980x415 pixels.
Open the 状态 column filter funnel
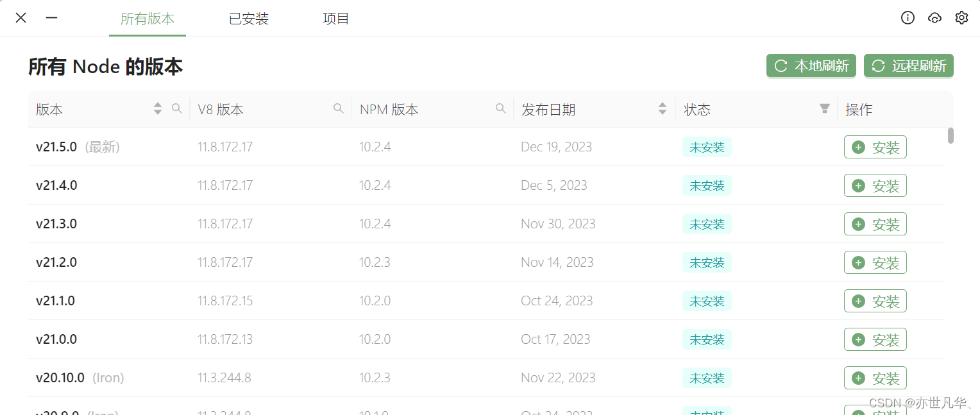coord(825,109)
